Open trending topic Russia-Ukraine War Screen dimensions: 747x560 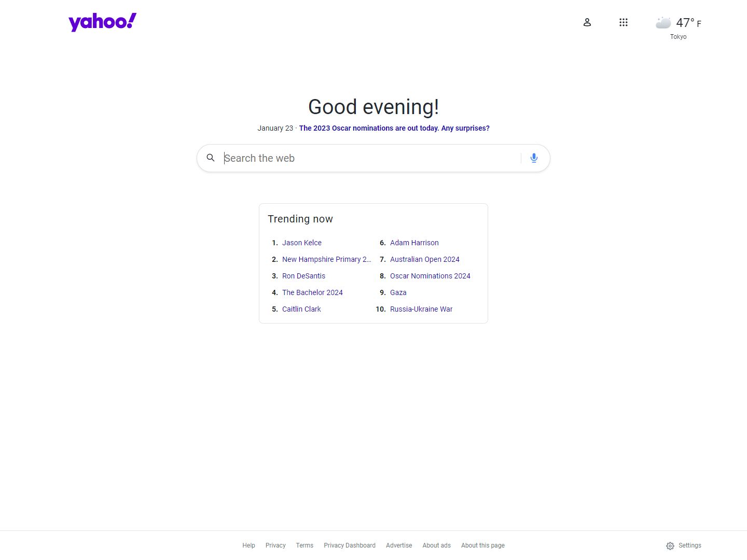(x=421, y=309)
